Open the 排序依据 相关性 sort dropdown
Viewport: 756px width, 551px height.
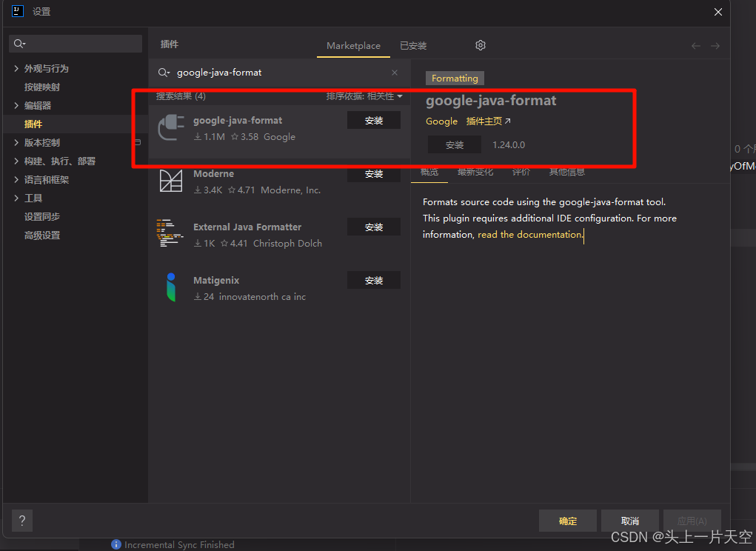pyautogui.click(x=364, y=96)
